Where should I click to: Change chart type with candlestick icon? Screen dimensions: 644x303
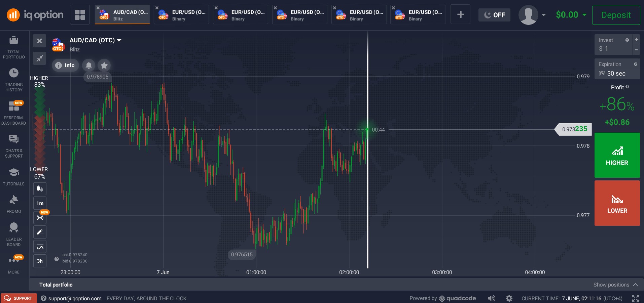click(40, 188)
